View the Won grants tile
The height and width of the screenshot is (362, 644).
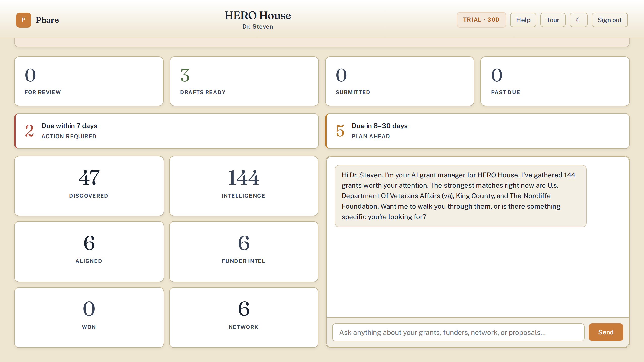(x=89, y=318)
